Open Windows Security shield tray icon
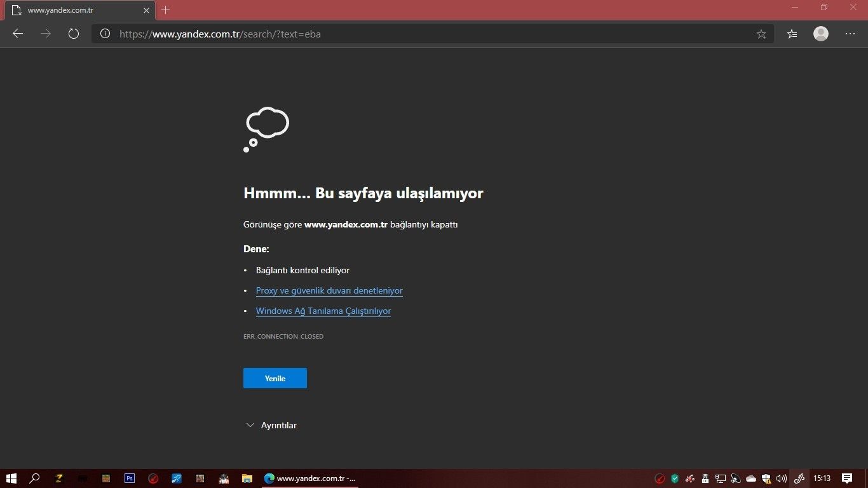 766,478
